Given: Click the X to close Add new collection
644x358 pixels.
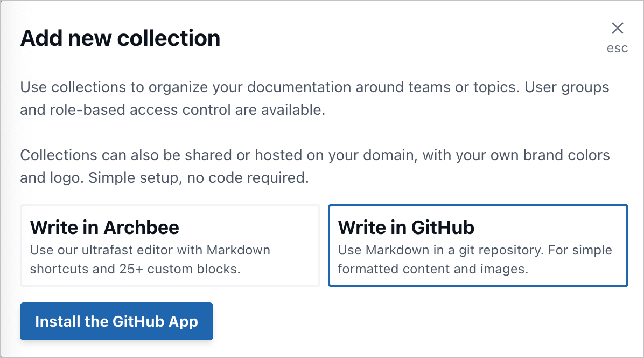Looking at the screenshot, I should (x=617, y=28).
